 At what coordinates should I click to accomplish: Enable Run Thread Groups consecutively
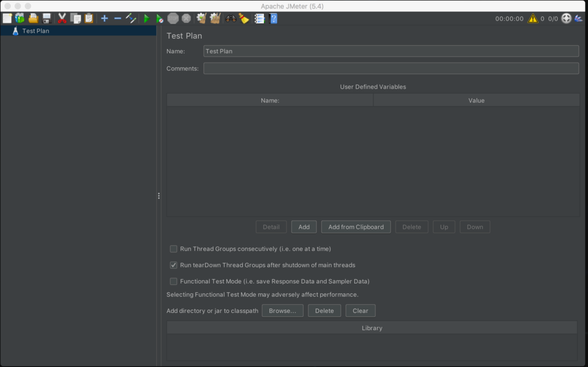coord(173,249)
